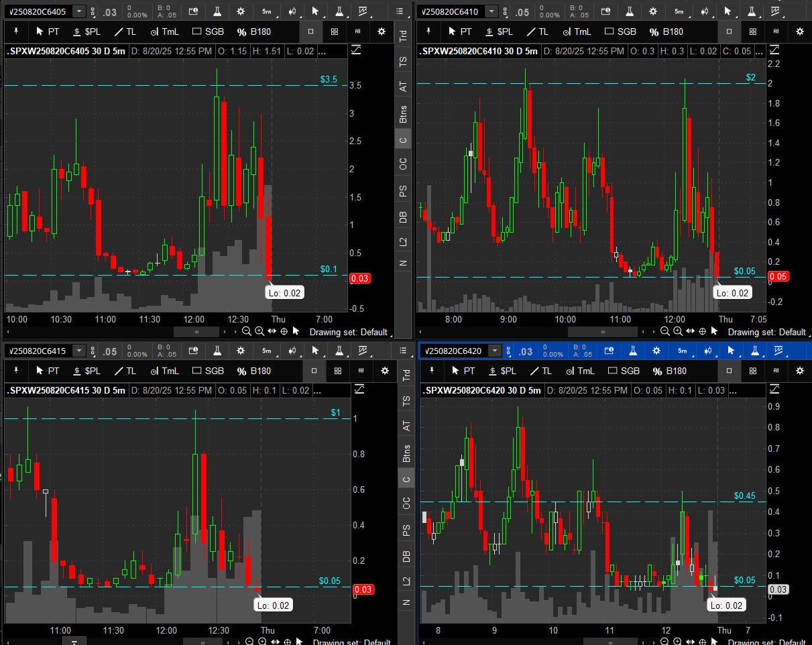
Task: Switch to L2 side tab in lower panel
Action: [406, 581]
